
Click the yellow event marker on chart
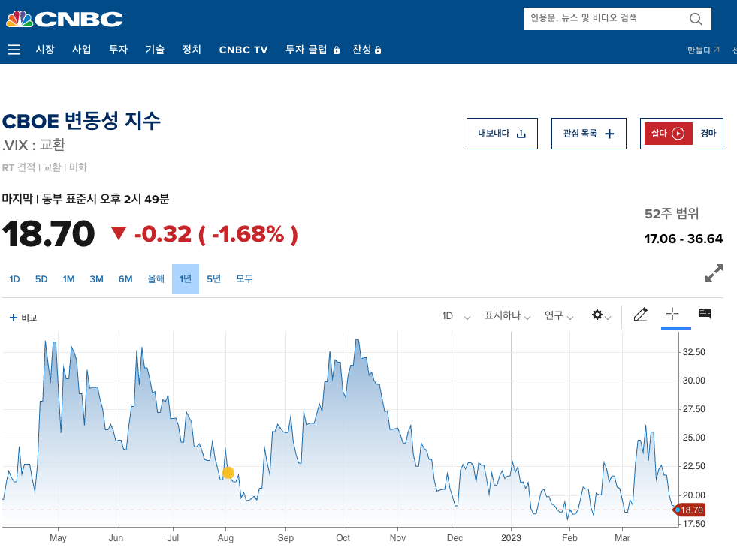[x=228, y=473]
